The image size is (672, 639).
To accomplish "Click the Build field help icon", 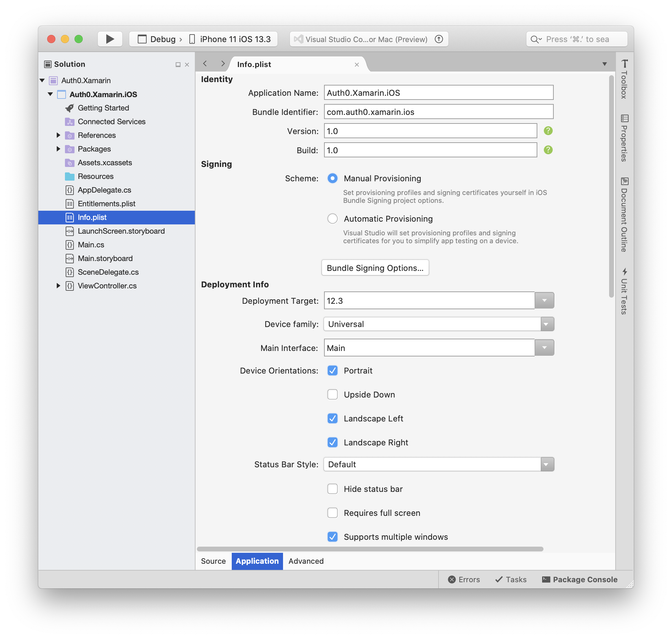I will (x=548, y=150).
